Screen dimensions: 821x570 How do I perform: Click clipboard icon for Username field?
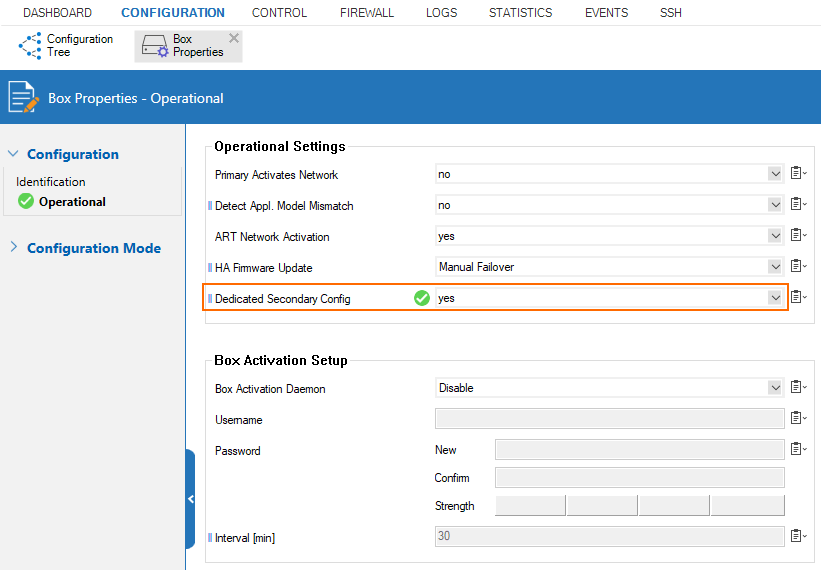[x=798, y=417]
